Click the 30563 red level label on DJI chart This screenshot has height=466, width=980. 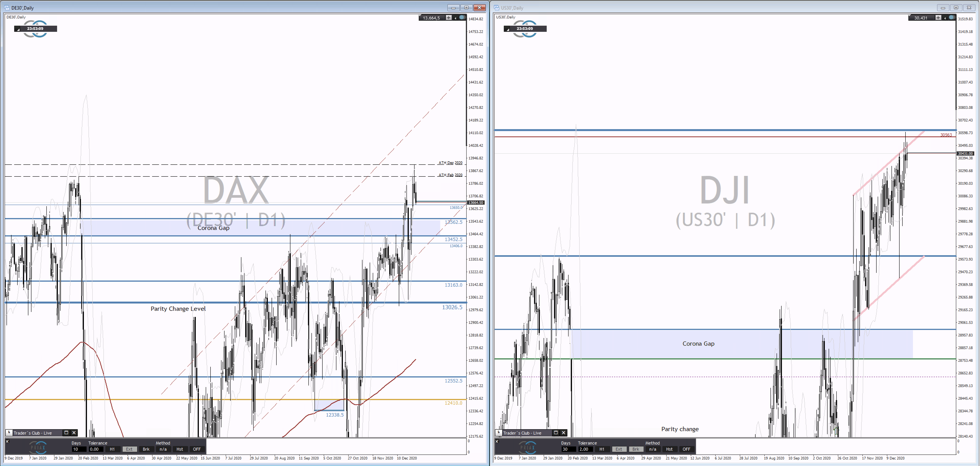tap(946, 135)
